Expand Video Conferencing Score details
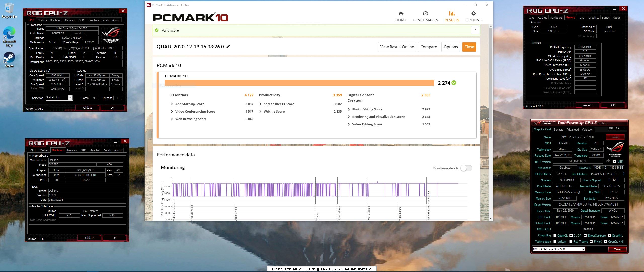 coord(172,112)
